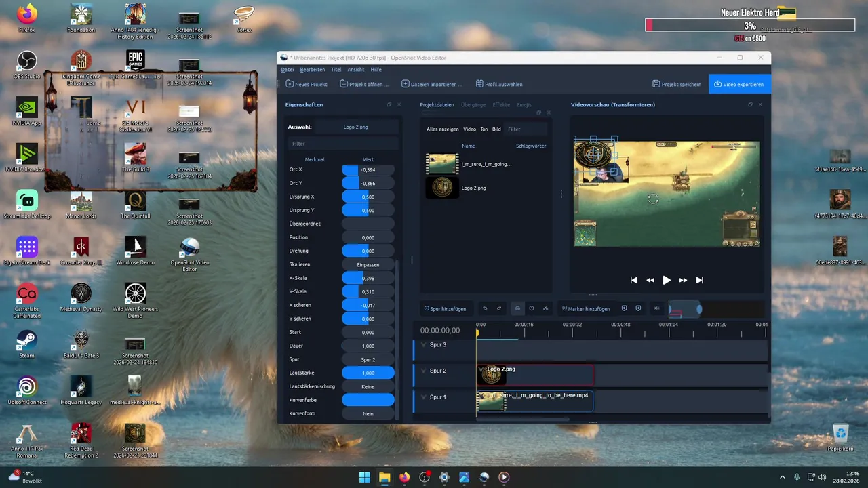Click Video exportieren button
This screenshot has width=868, height=488.
[x=739, y=84]
